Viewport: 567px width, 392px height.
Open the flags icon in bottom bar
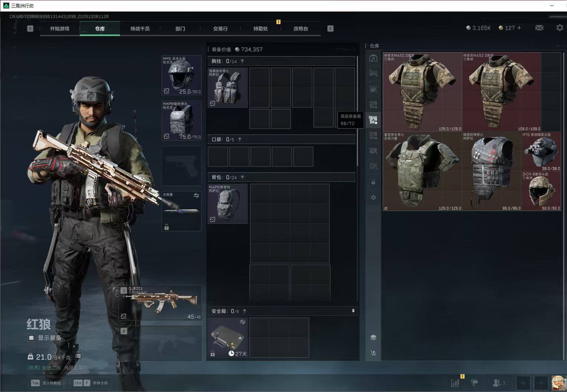(474, 383)
